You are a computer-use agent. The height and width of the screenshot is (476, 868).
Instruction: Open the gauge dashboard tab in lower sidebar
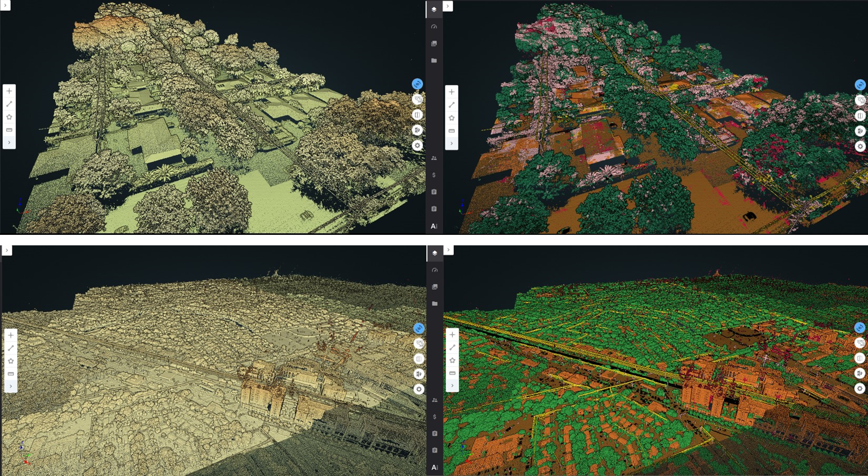tap(435, 270)
